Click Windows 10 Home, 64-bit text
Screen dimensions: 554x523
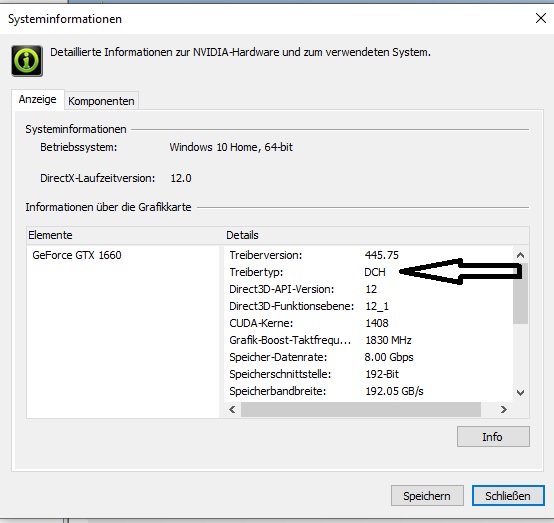tap(231, 147)
